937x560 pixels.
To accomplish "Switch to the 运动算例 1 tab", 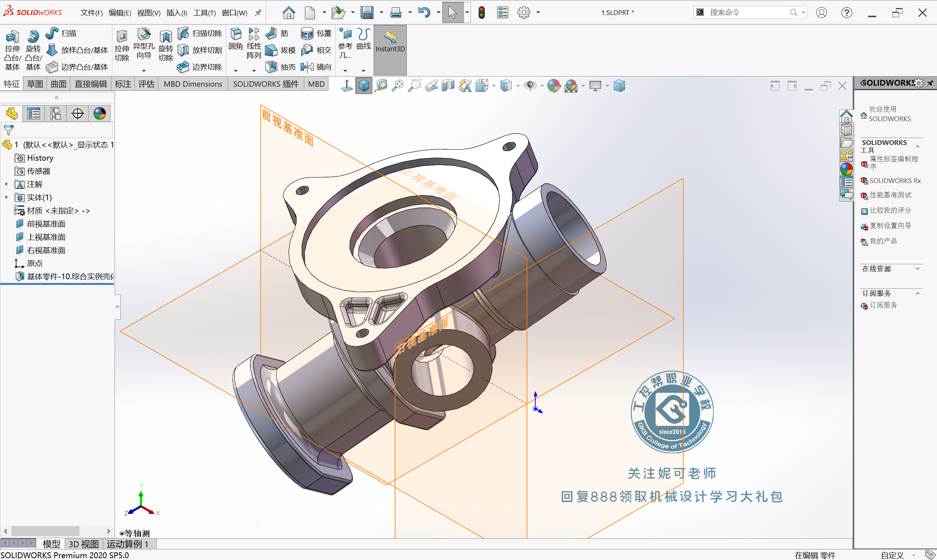I will [127, 544].
